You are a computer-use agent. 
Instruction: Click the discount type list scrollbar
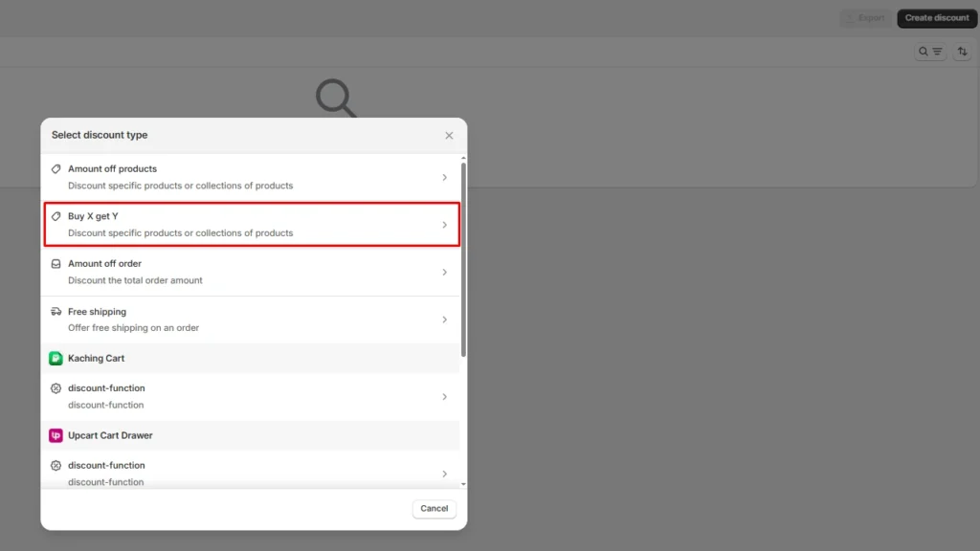click(464, 258)
